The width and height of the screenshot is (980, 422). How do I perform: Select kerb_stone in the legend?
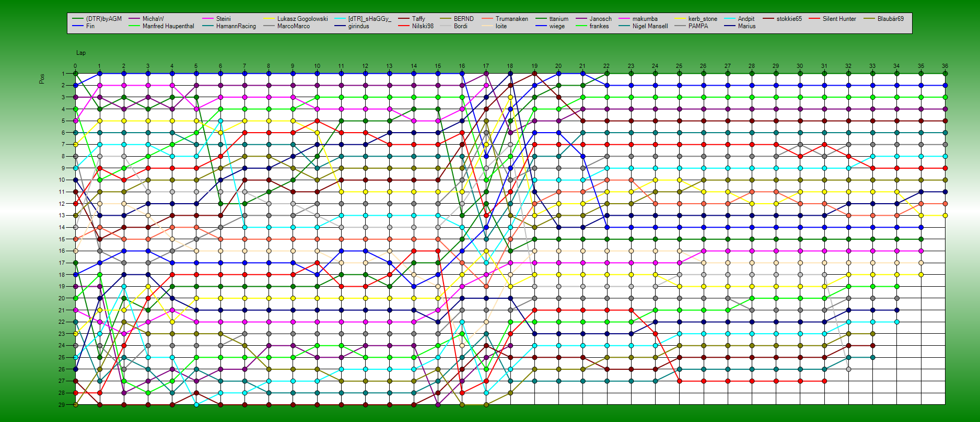point(703,19)
